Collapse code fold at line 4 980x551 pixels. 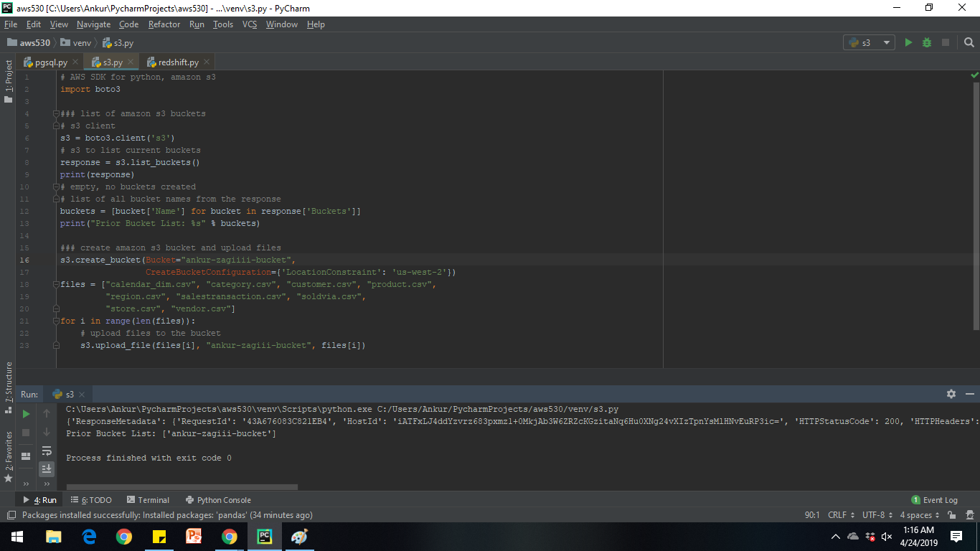[x=55, y=113]
